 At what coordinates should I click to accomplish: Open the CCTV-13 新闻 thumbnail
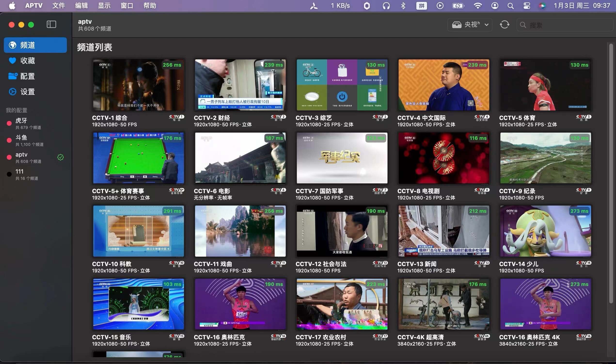[x=444, y=231]
